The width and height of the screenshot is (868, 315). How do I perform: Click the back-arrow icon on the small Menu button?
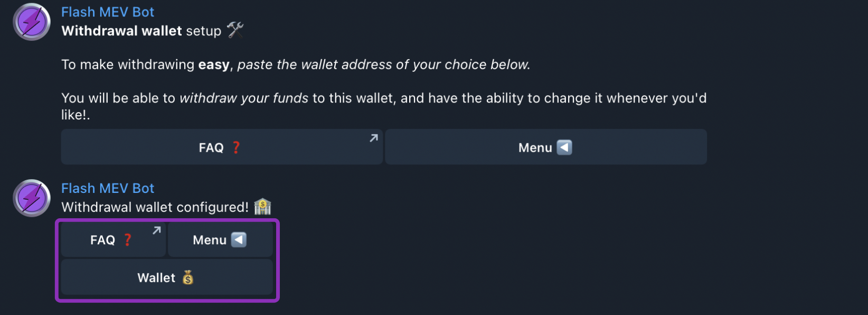click(239, 240)
